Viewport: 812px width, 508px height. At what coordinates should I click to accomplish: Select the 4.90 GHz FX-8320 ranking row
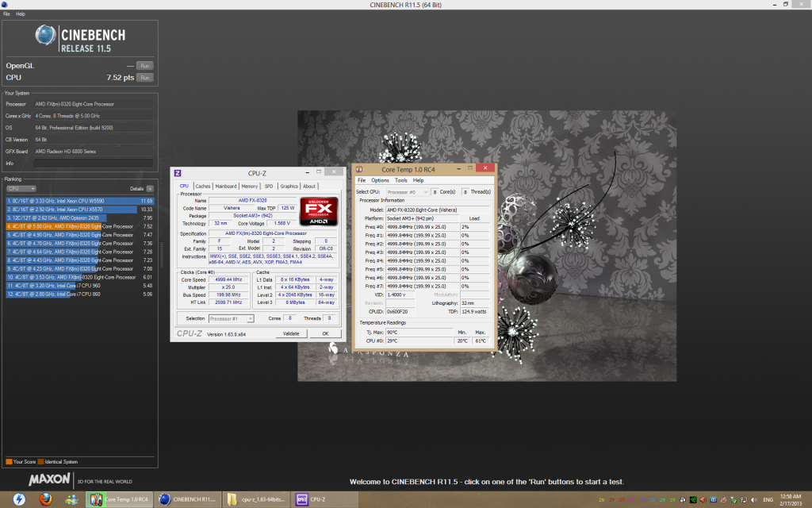80,235
